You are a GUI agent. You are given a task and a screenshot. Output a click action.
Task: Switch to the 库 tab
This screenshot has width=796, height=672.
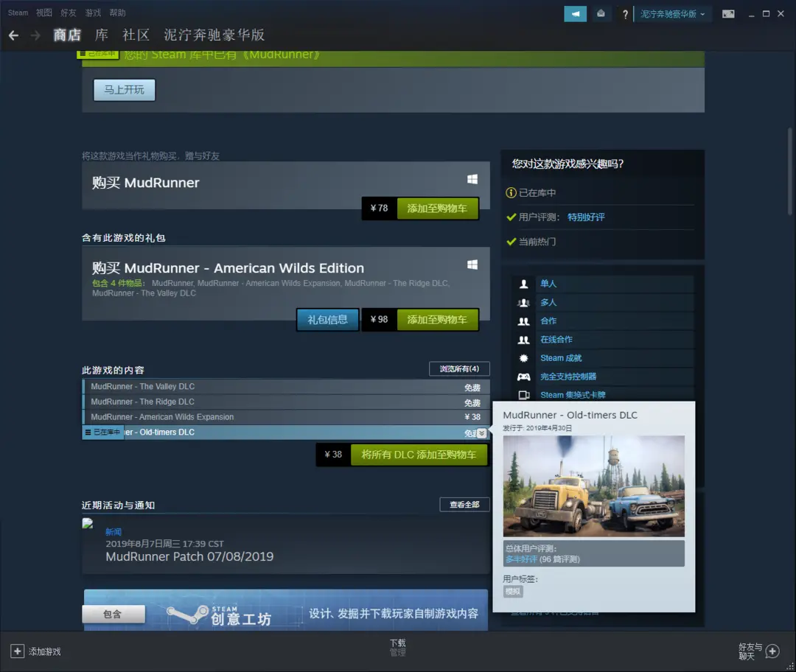tap(102, 35)
